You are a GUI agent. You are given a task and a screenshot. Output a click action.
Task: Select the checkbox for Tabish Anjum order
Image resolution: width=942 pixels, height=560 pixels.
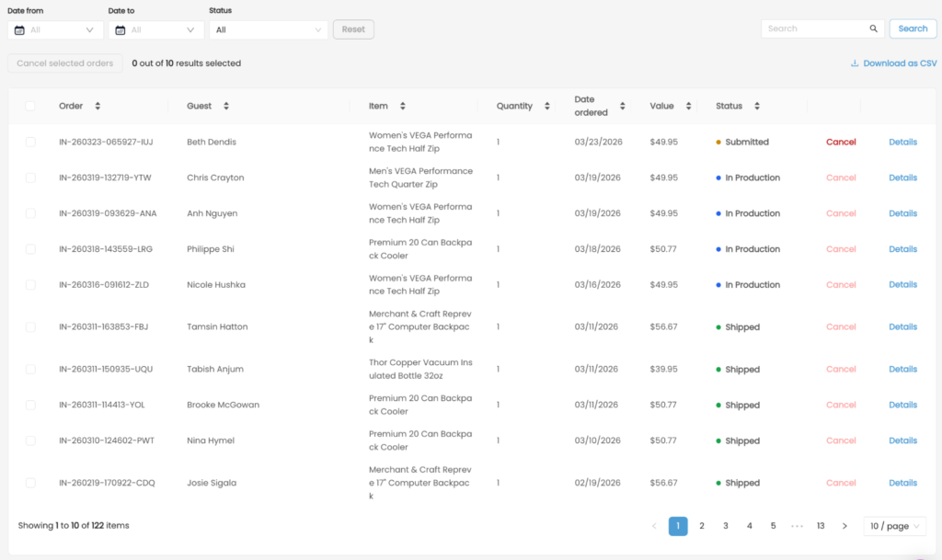pos(30,370)
